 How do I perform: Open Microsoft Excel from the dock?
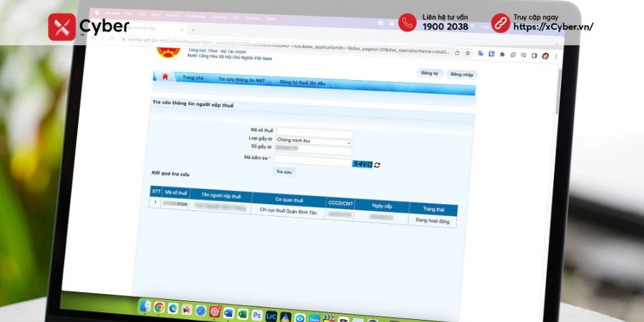tap(243, 314)
